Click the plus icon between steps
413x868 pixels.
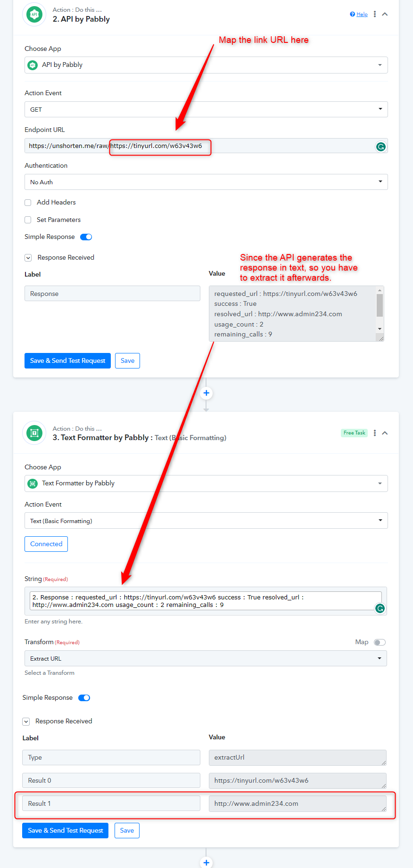pos(206,393)
